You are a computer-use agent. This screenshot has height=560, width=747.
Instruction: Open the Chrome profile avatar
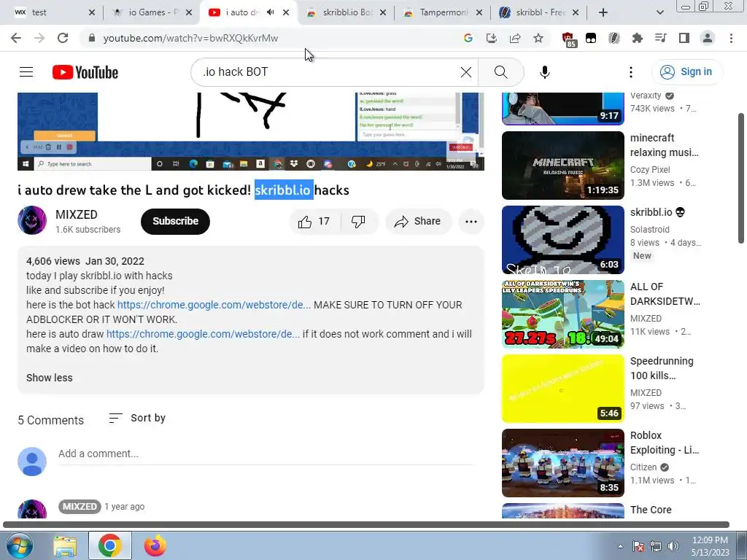708,38
